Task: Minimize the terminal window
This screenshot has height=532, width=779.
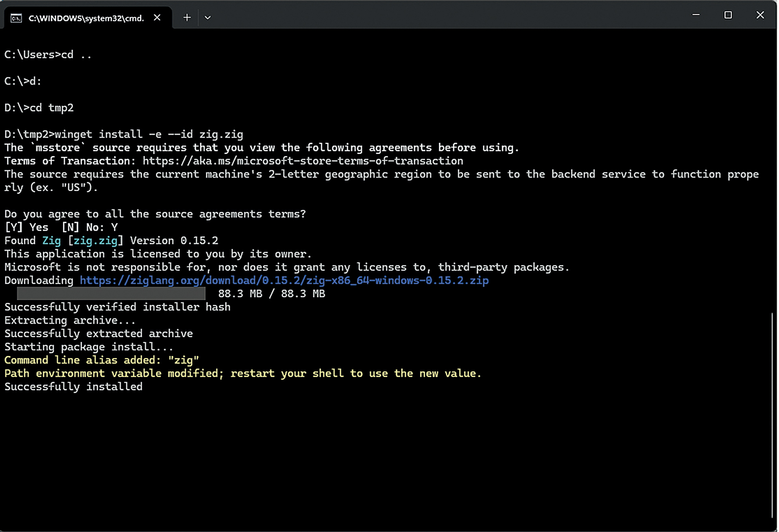Action: pos(696,15)
